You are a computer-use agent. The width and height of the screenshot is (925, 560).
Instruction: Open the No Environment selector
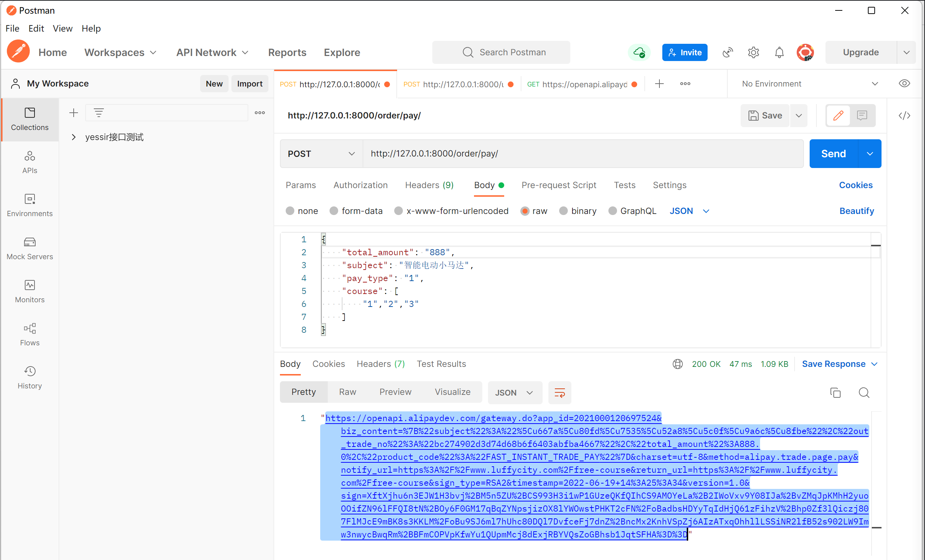[x=809, y=84]
